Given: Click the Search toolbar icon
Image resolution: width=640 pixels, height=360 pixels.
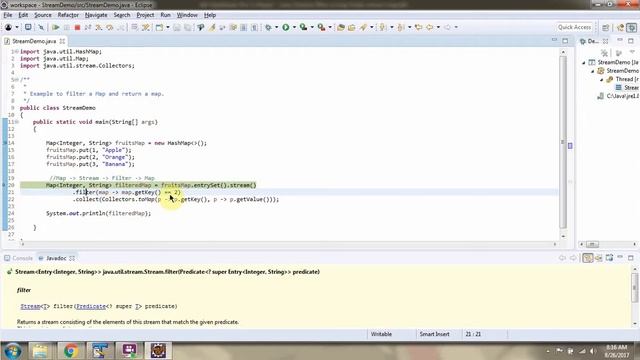Looking at the screenshot, I should pyautogui.click(x=363, y=27).
